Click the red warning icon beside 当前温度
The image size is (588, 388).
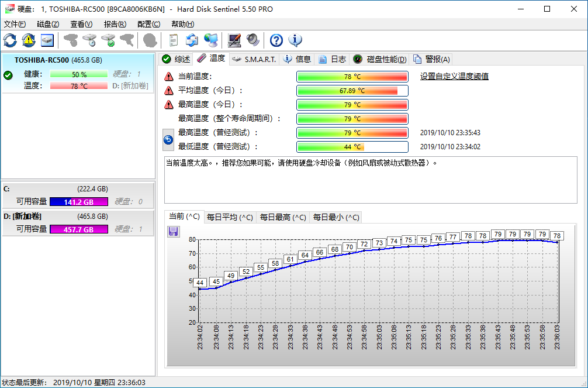(x=169, y=77)
